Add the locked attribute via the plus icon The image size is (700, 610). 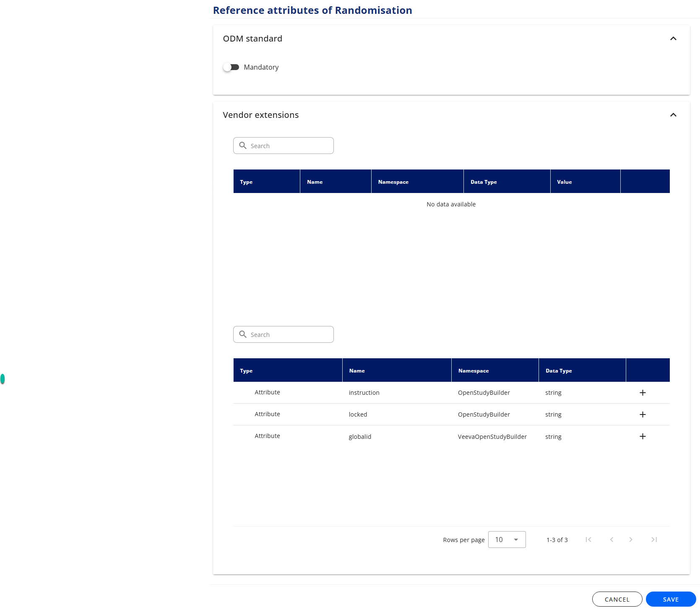(x=643, y=414)
